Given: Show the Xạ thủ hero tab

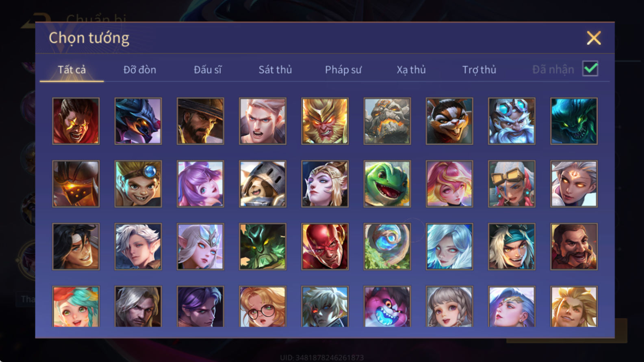Looking at the screenshot, I should pos(411,70).
